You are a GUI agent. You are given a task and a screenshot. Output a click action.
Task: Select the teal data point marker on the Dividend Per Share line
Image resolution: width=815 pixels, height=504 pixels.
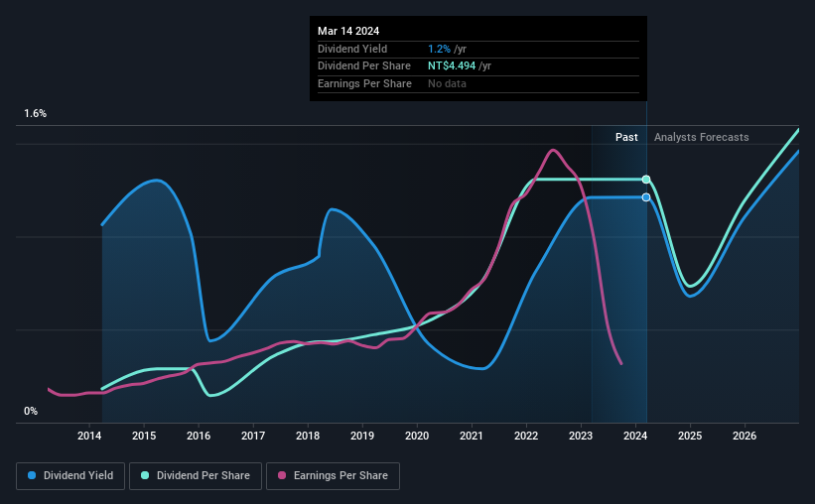tap(646, 180)
